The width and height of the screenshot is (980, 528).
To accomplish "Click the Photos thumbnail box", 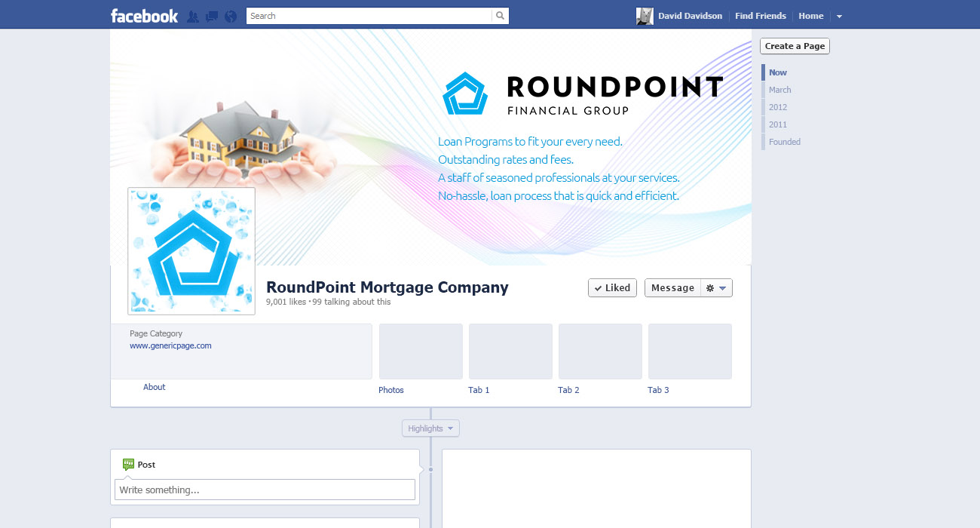I will click(x=421, y=351).
